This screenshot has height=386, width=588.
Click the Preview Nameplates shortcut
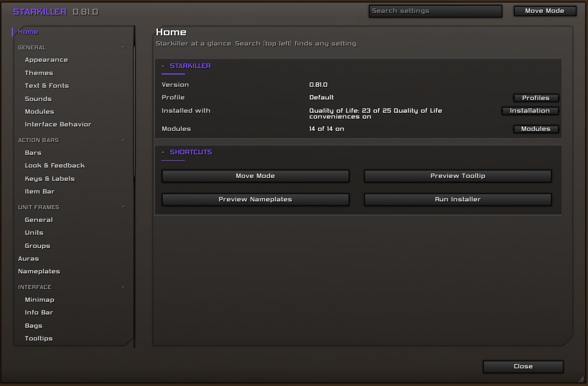(256, 199)
